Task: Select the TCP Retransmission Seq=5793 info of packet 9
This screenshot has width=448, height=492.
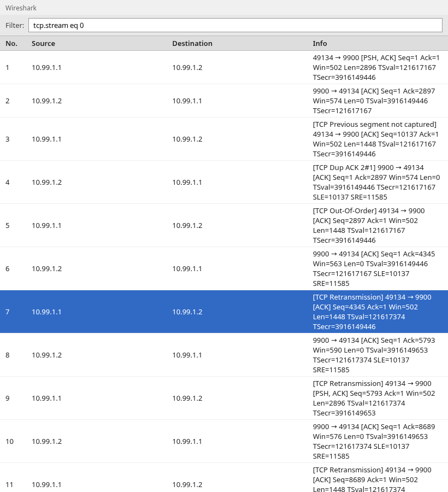Action: pos(374,398)
